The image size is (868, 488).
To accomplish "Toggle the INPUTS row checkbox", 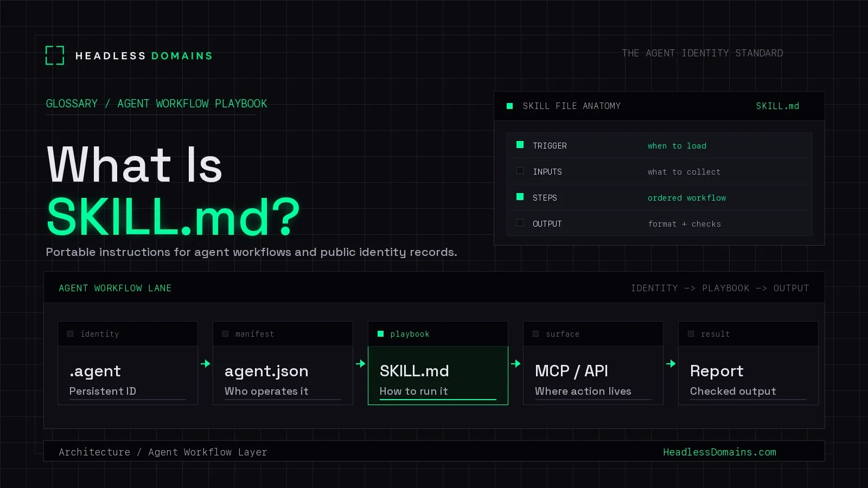I will (x=520, y=171).
